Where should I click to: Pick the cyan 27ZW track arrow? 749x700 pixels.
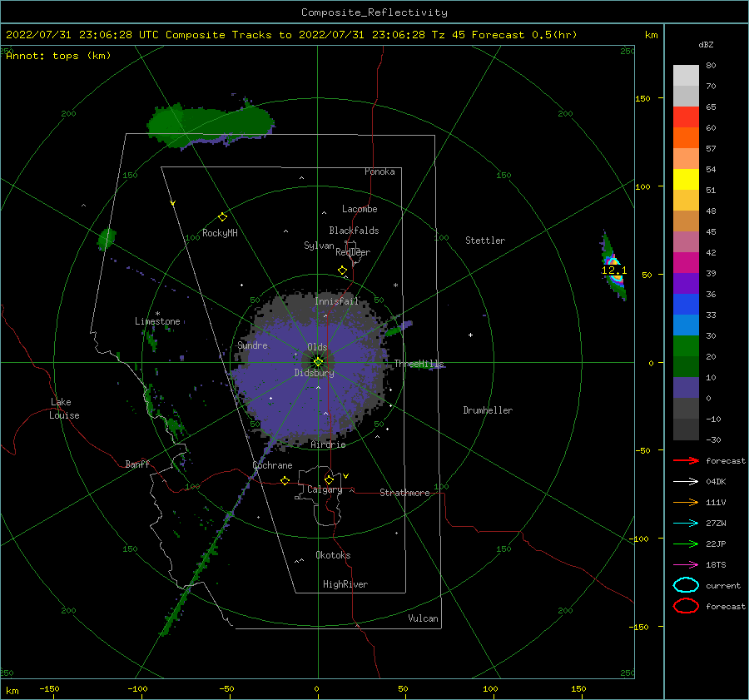686,524
